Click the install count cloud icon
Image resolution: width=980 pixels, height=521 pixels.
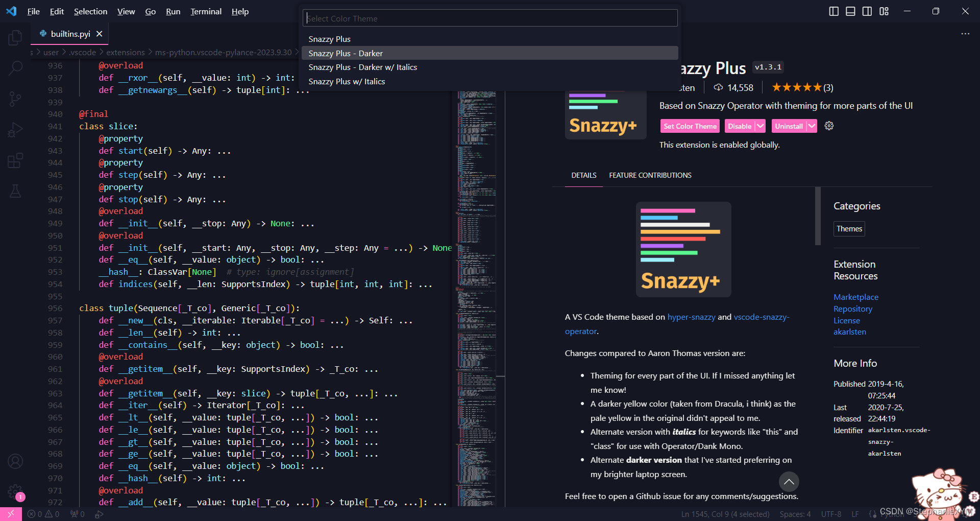pos(718,87)
